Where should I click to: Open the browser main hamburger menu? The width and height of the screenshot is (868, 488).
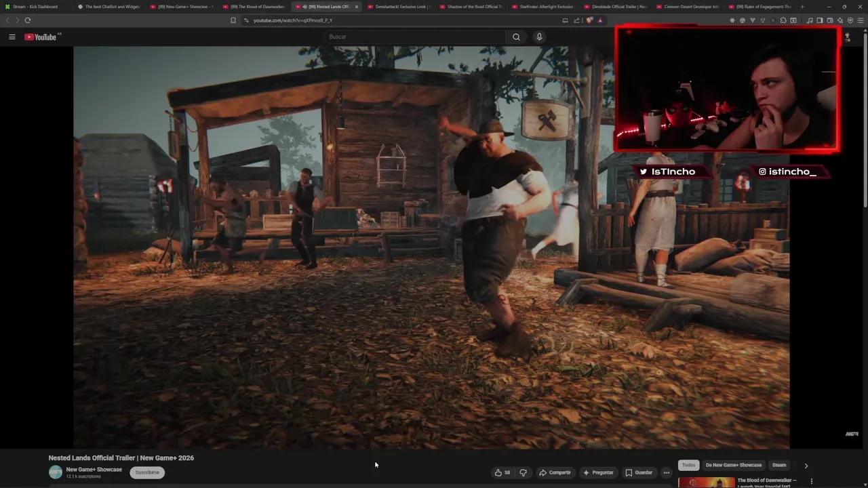[x=861, y=20]
